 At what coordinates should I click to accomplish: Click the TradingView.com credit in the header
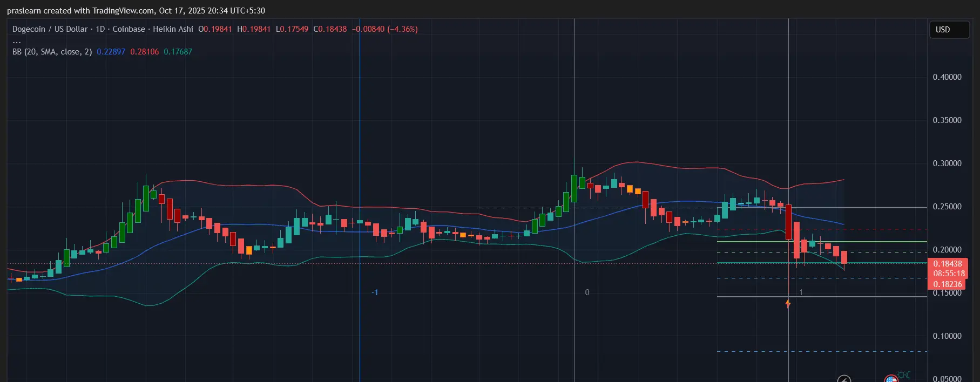click(x=124, y=11)
